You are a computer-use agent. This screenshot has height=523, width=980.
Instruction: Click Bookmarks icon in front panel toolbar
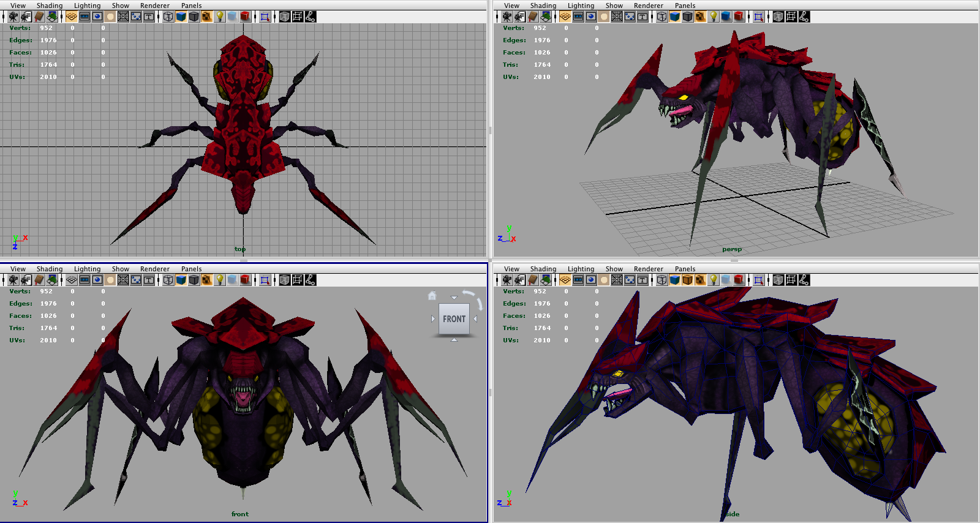pos(39,280)
